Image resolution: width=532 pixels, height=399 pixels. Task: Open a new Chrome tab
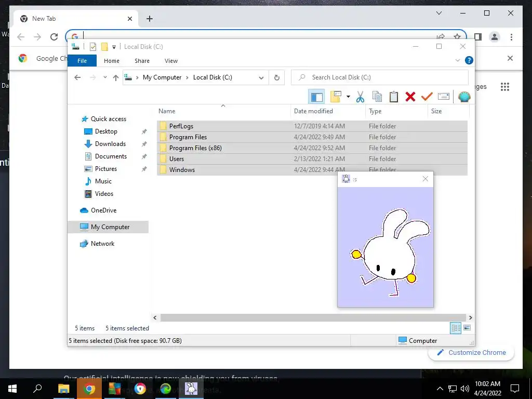point(150,19)
